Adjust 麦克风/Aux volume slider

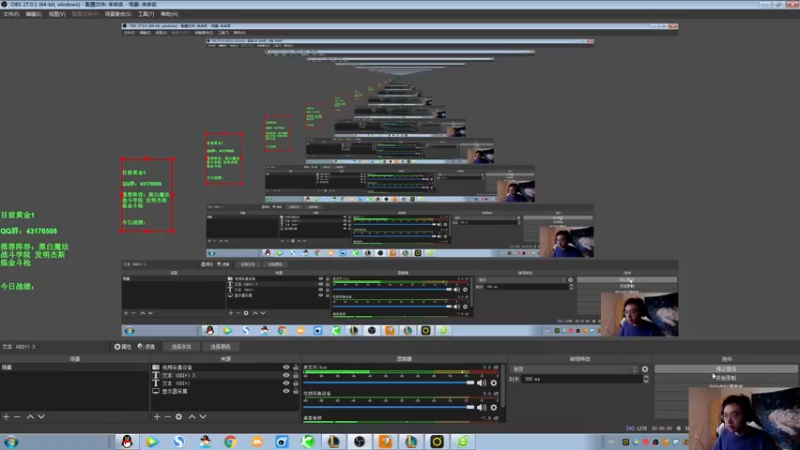pyautogui.click(x=389, y=383)
